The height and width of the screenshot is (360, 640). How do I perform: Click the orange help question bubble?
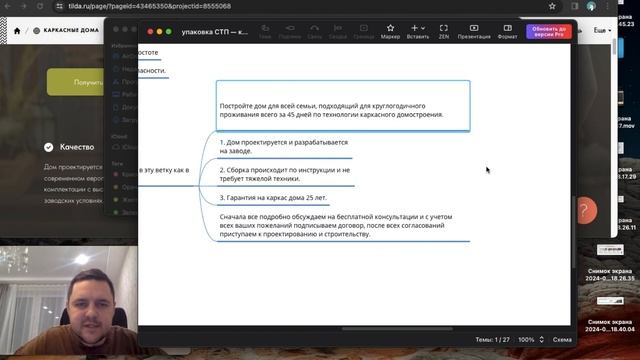point(587,211)
